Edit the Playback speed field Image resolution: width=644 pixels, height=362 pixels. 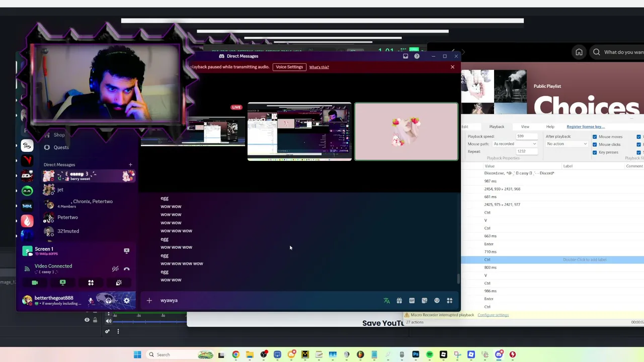click(x=527, y=136)
